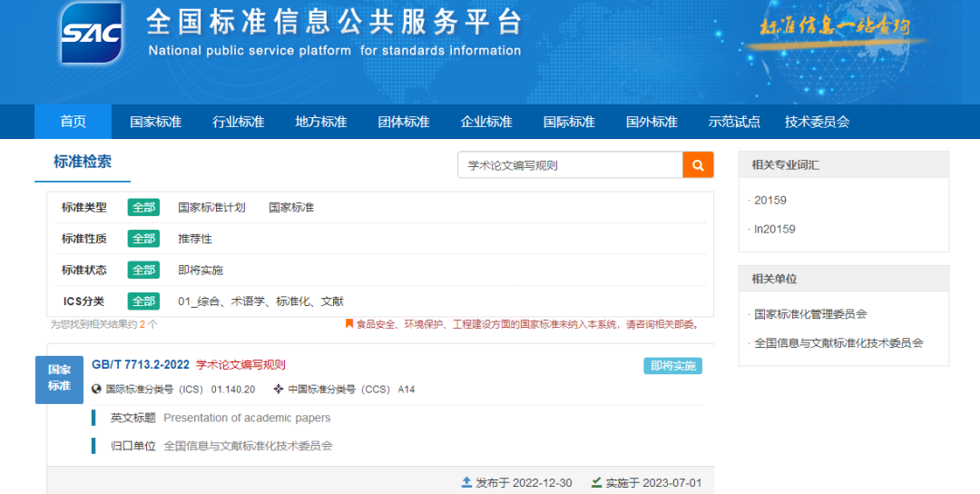Click the 国家标准 badge on the result

click(x=59, y=378)
